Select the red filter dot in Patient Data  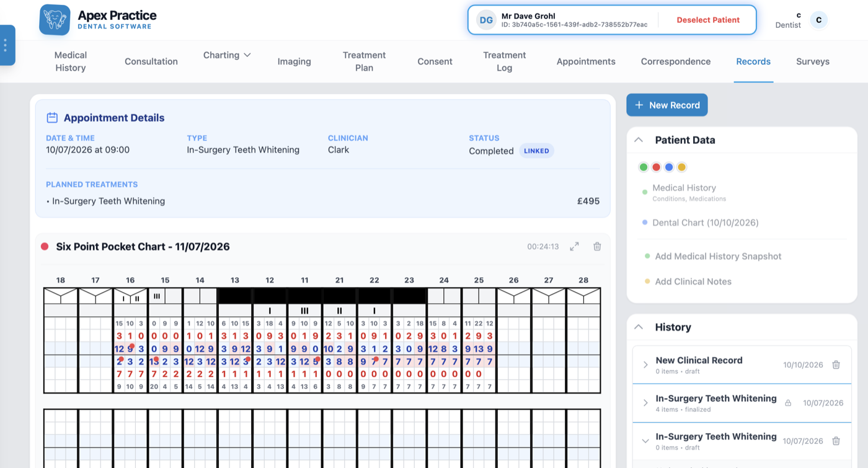[656, 167]
